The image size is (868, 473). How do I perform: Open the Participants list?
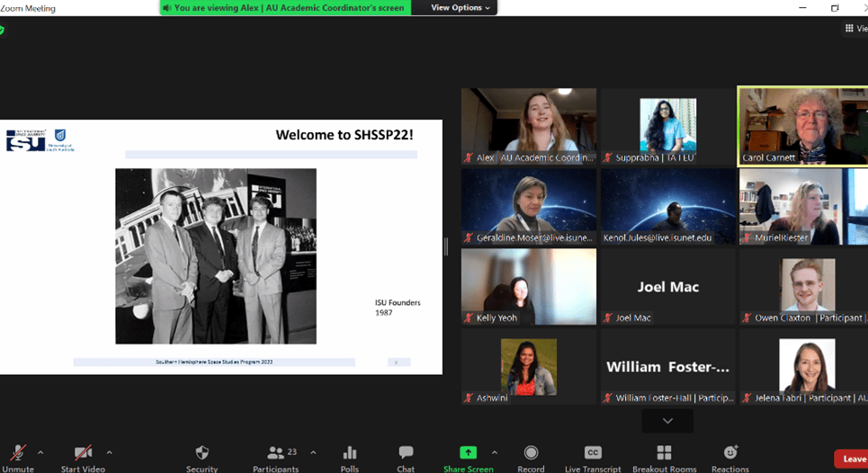276,453
